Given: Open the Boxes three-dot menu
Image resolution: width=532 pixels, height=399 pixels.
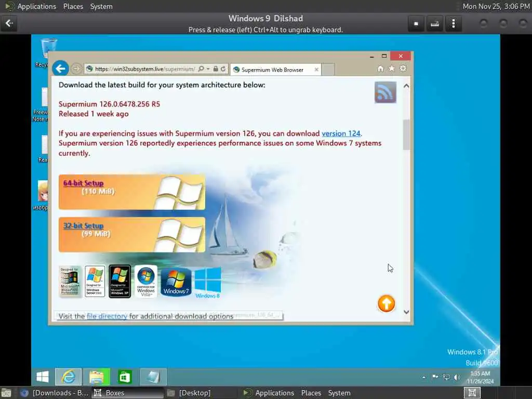Looking at the screenshot, I should pos(454,24).
